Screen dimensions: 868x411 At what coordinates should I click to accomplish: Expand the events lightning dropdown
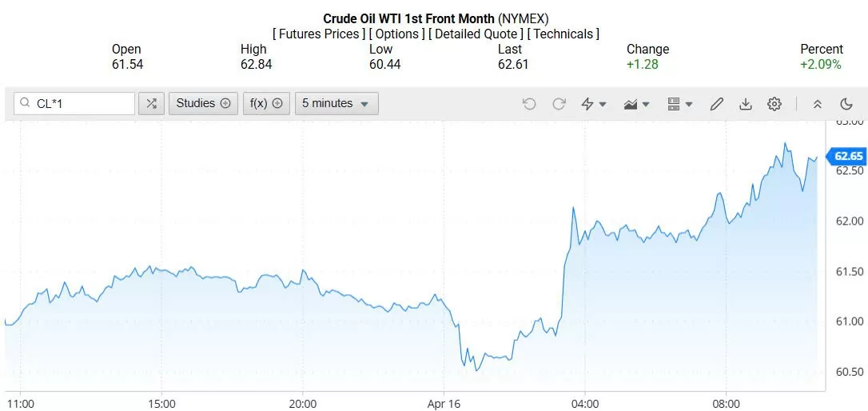click(x=594, y=104)
